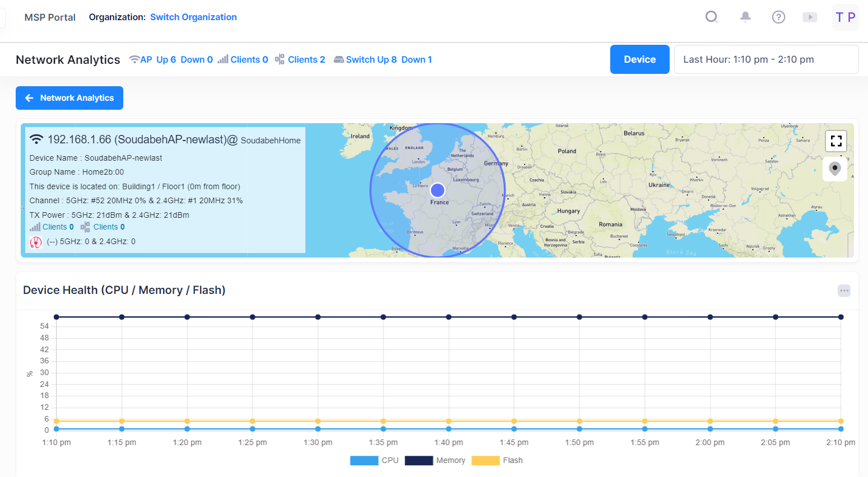Screen dimensions: 868x477
Task: Open the Switch Organization link
Action: tap(193, 17)
